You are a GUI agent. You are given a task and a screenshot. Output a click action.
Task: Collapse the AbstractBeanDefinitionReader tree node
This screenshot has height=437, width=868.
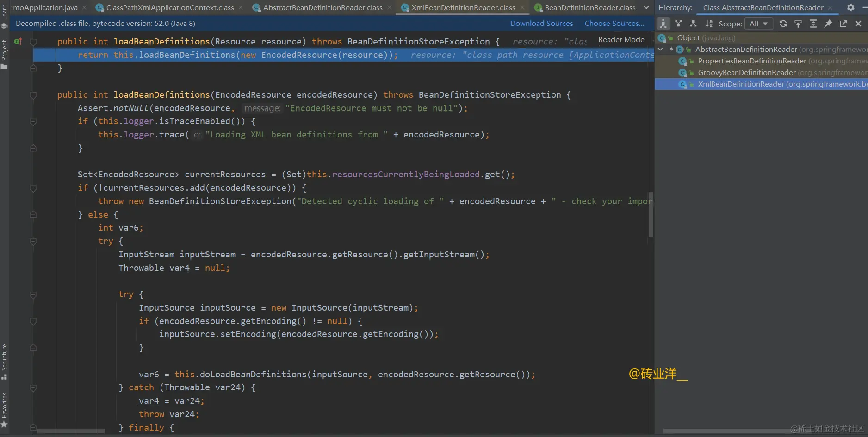point(660,50)
